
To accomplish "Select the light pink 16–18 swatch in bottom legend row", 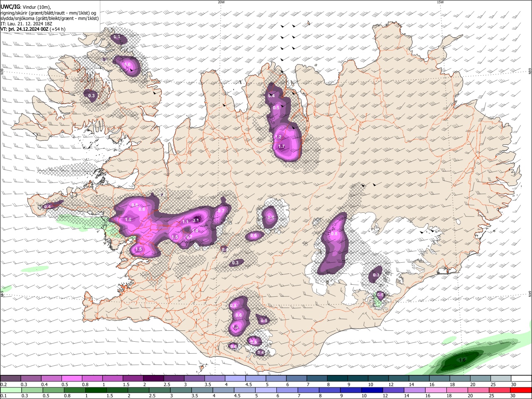I will (435, 390).
